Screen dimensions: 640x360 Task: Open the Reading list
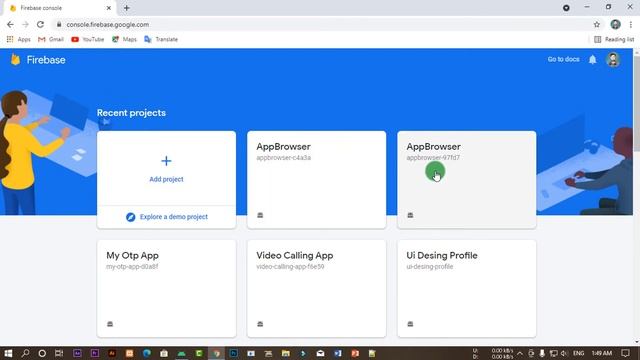pyautogui.click(x=614, y=39)
